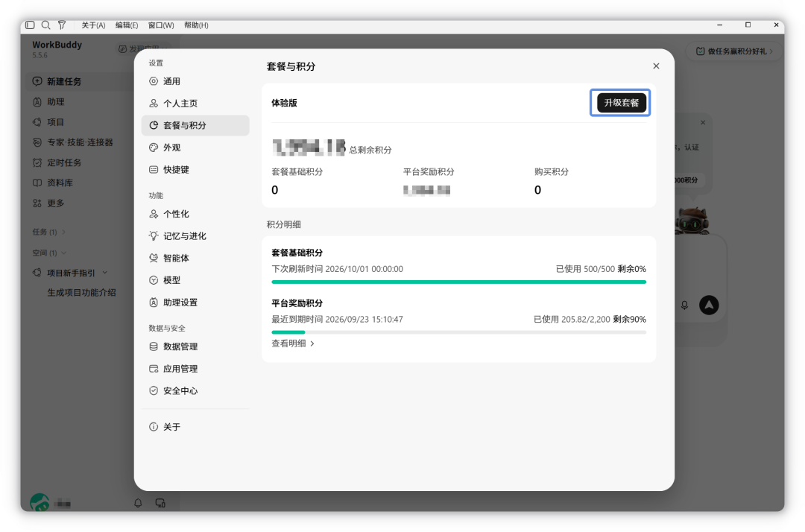805x532 pixels.
Task: Open 通用 general settings
Action: (x=195, y=81)
